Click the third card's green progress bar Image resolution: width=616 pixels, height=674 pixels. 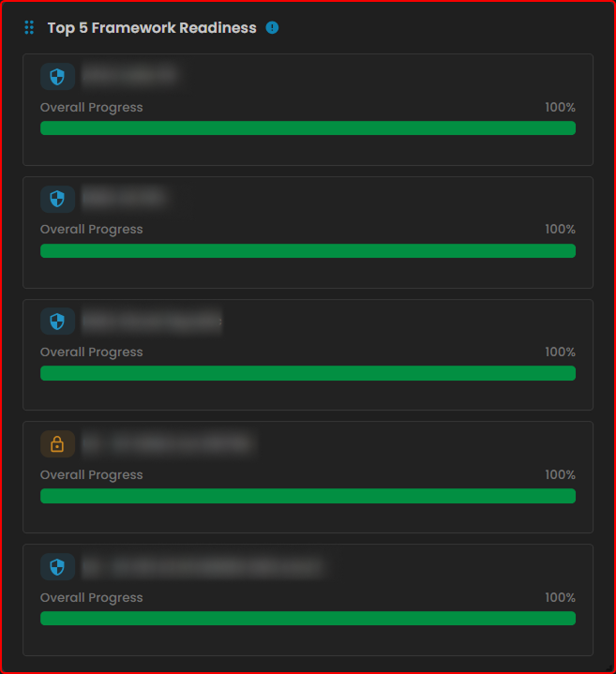308,373
